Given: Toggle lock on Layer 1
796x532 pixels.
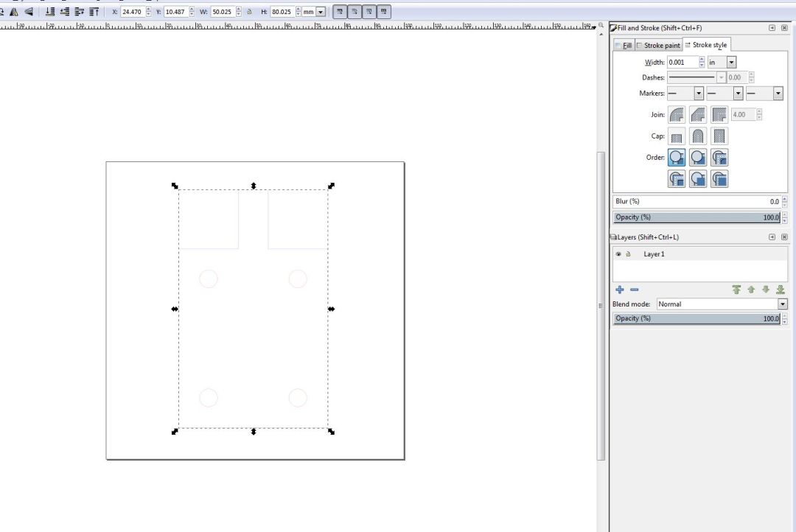Looking at the screenshot, I should [629, 254].
